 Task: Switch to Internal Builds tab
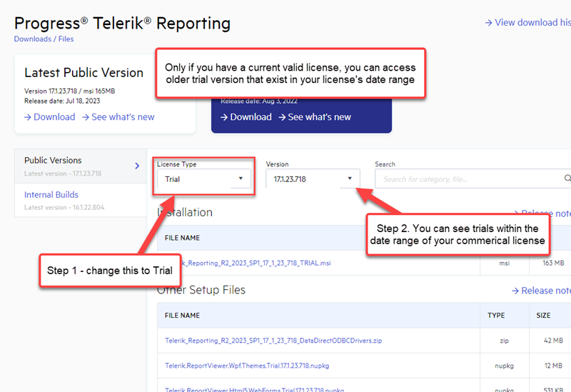(x=51, y=195)
